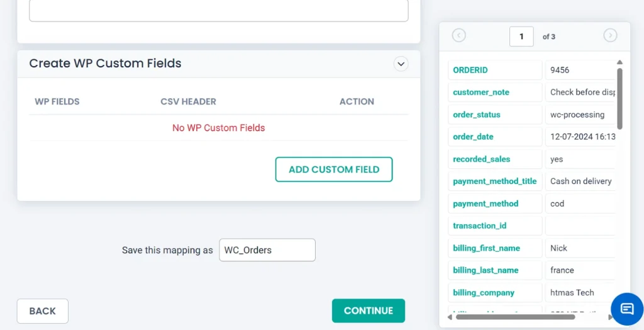
Task: Click the vertical scrollbar in preview panel
Action: pos(619,98)
